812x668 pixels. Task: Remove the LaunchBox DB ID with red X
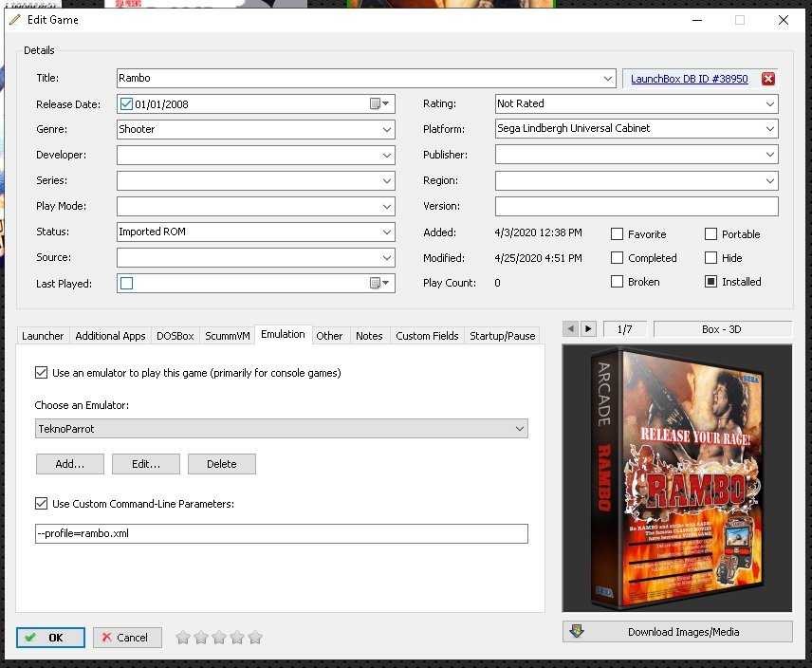point(768,79)
